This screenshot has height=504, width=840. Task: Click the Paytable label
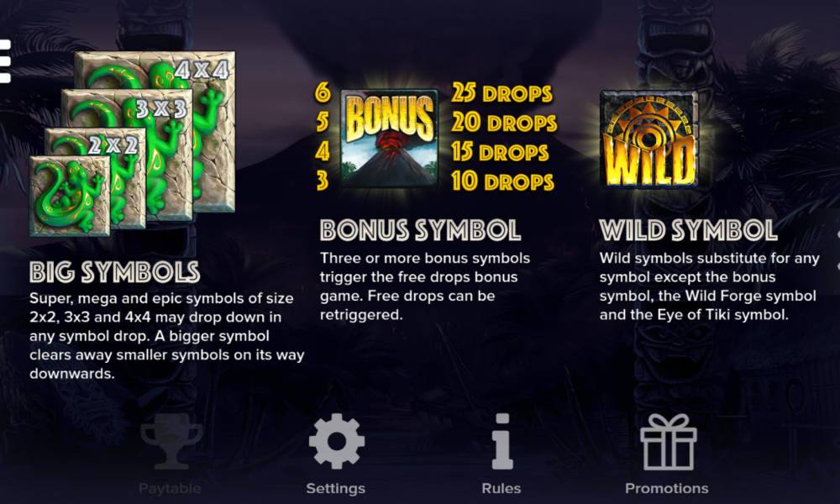click(170, 489)
